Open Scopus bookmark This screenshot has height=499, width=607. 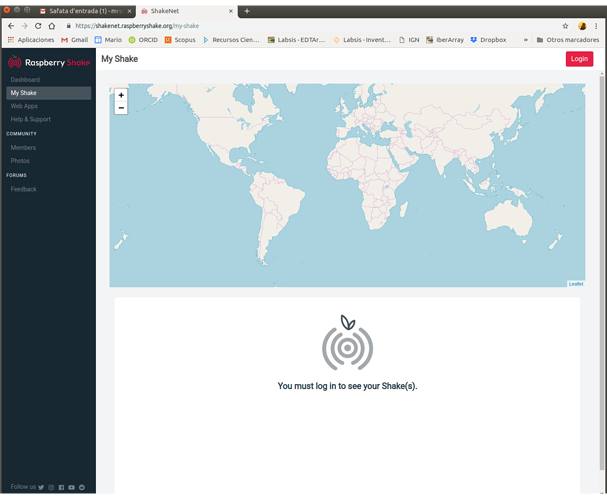coord(180,40)
